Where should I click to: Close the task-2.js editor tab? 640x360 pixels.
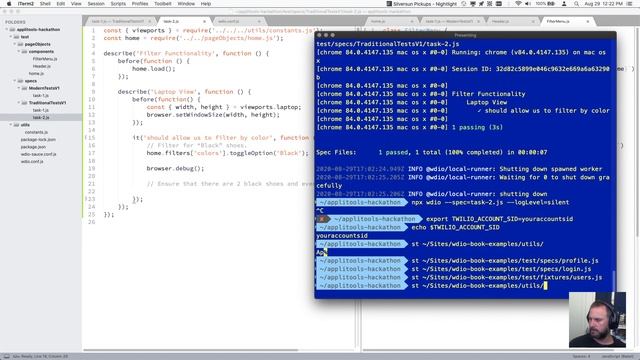[204, 21]
